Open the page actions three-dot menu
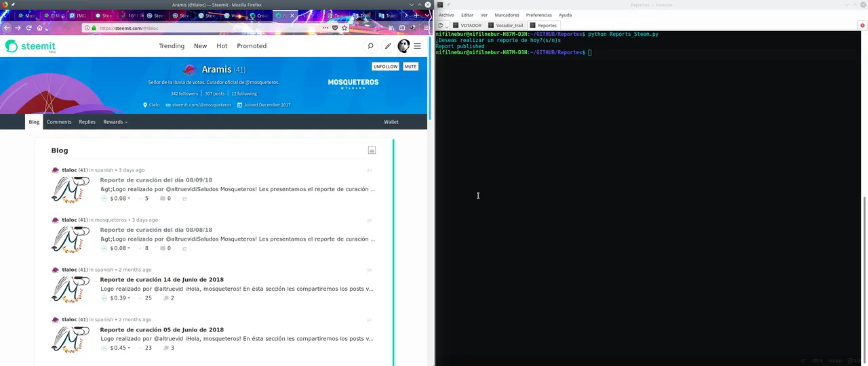 (x=325, y=28)
